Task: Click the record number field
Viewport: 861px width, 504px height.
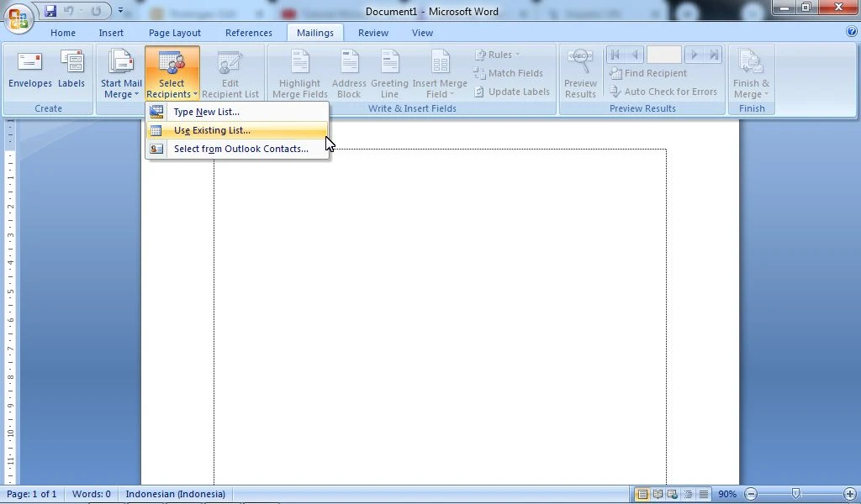Action: coord(664,55)
